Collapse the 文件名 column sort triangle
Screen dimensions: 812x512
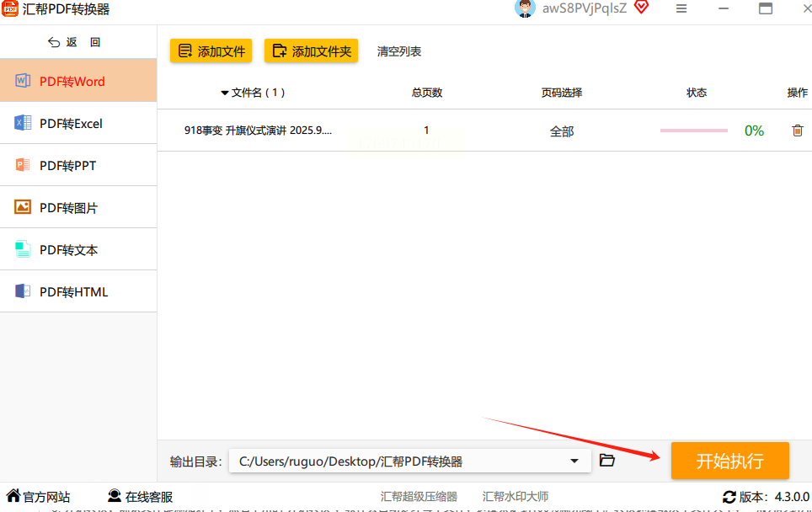[225, 93]
